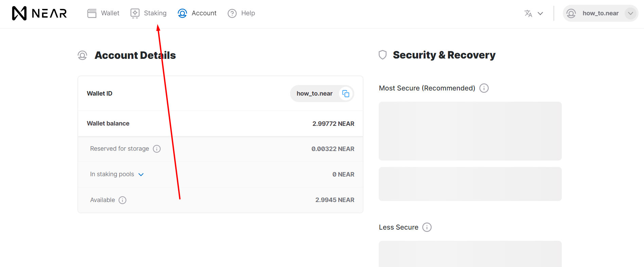
Task: Click the translate language icon
Action: click(x=528, y=13)
